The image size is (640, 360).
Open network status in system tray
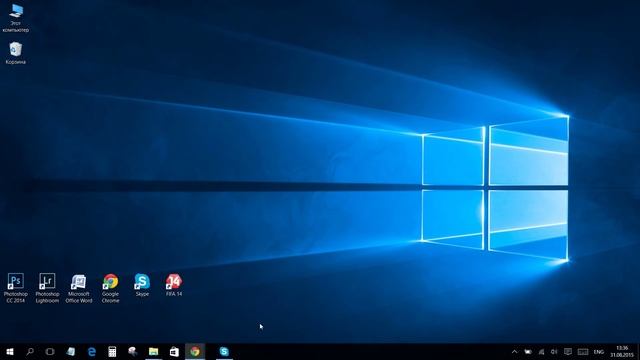pyautogui.click(x=541, y=351)
